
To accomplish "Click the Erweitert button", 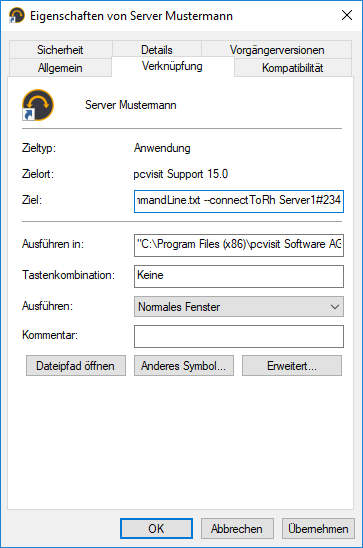I will [x=292, y=366].
